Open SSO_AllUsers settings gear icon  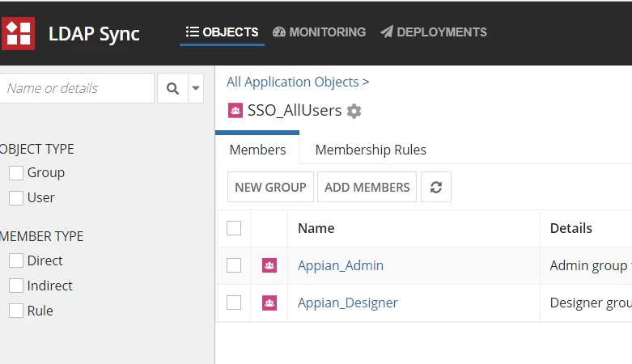354,111
